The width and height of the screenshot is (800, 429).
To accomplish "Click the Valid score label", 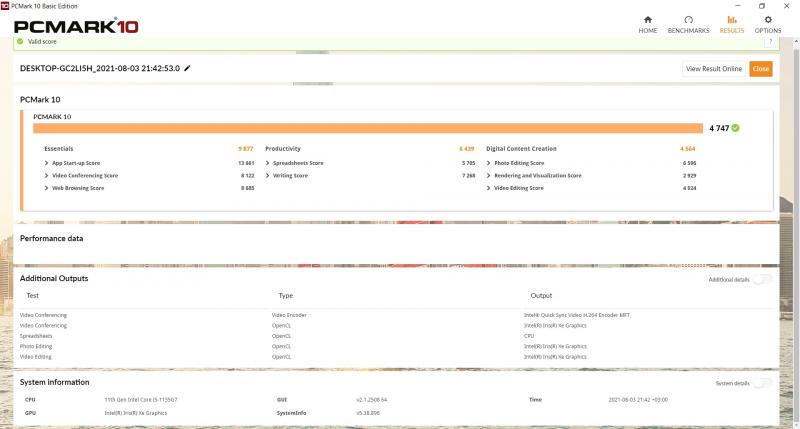I will (x=42, y=42).
